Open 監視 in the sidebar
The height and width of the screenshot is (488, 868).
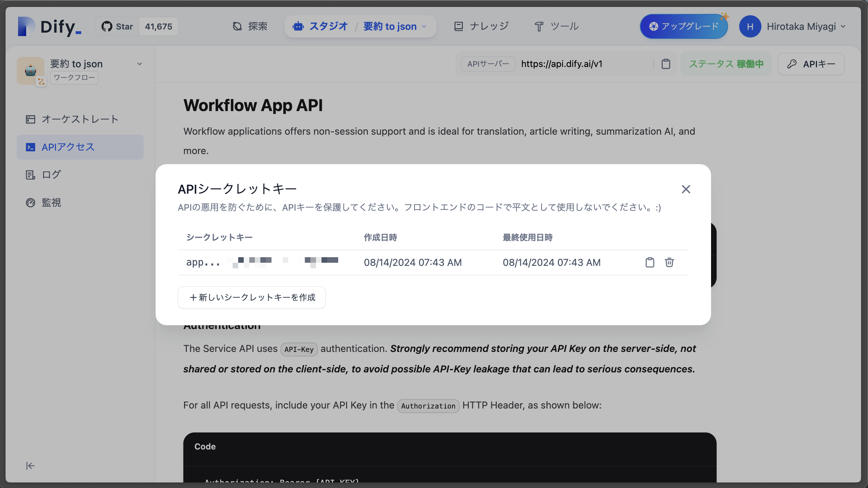click(80, 202)
